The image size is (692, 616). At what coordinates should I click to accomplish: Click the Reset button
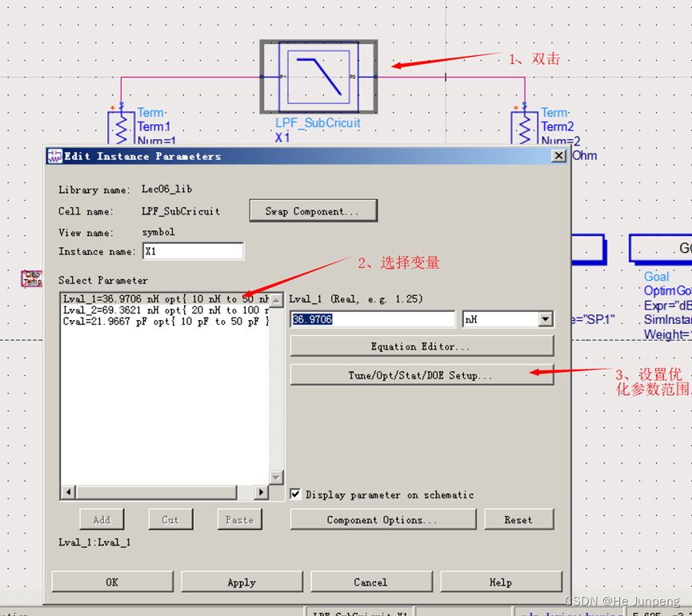coord(518,519)
